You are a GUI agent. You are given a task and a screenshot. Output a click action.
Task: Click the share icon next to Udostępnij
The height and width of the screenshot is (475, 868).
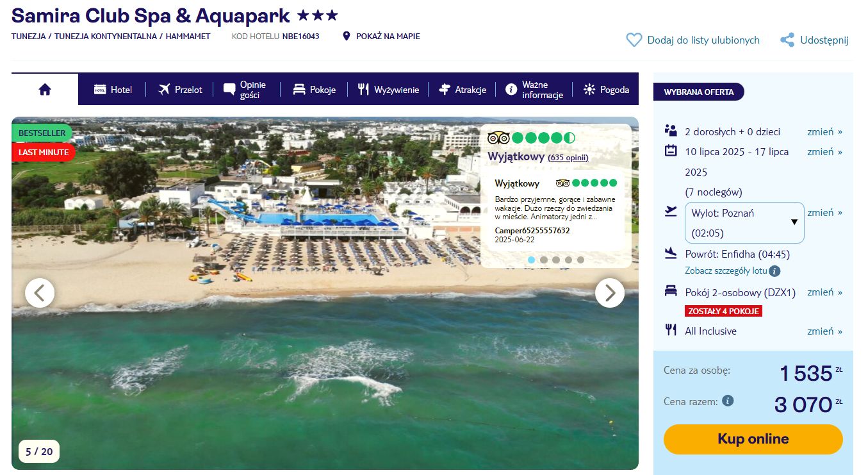pyautogui.click(x=787, y=40)
